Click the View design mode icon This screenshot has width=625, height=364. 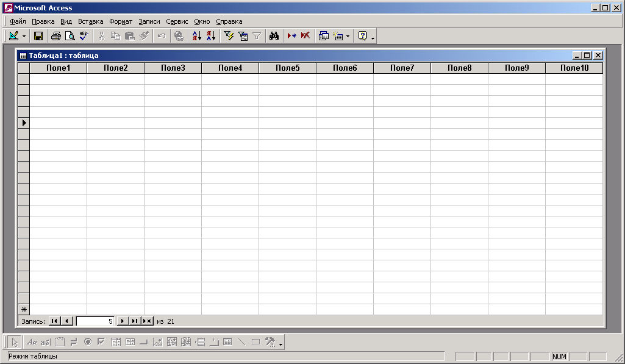13,36
